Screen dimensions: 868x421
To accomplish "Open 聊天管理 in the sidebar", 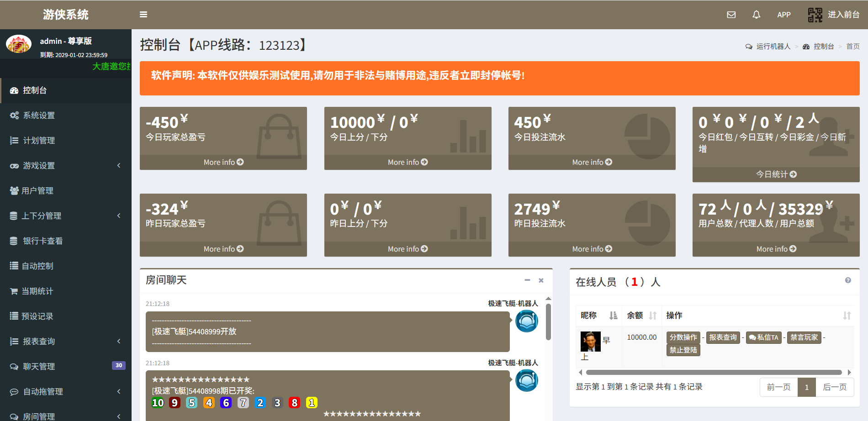I will [39, 366].
